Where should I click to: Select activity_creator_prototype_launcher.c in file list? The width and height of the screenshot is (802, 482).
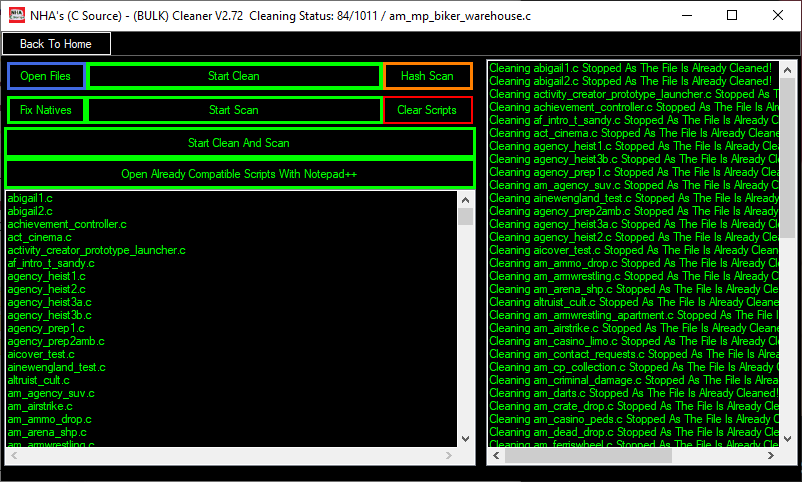(x=97, y=250)
